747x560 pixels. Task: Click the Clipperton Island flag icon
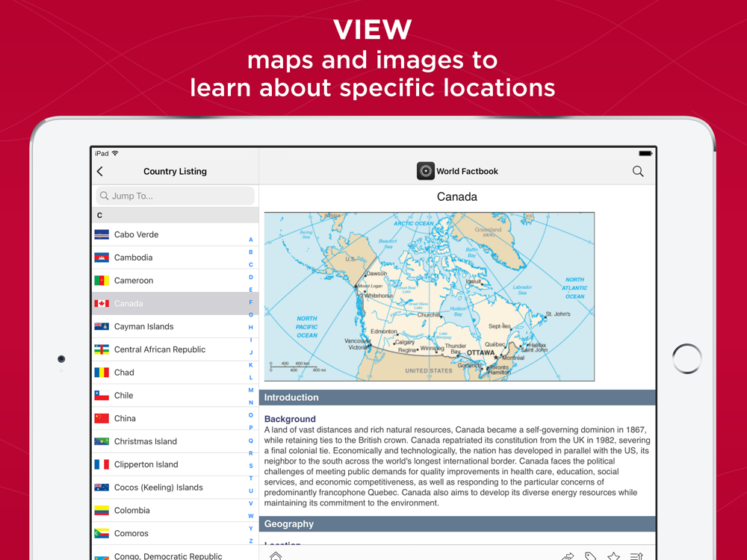(x=102, y=464)
